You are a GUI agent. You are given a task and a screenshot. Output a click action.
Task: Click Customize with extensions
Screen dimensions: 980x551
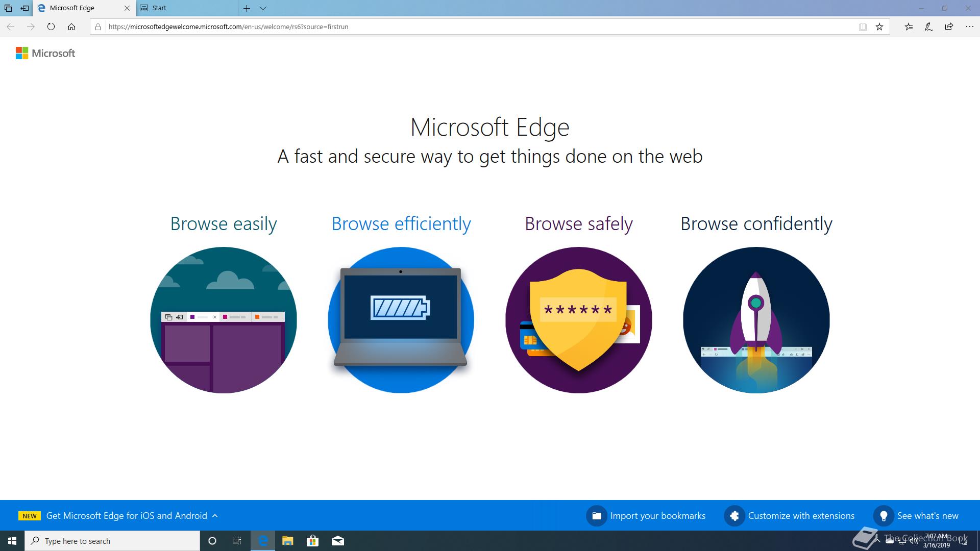[801, 516]
